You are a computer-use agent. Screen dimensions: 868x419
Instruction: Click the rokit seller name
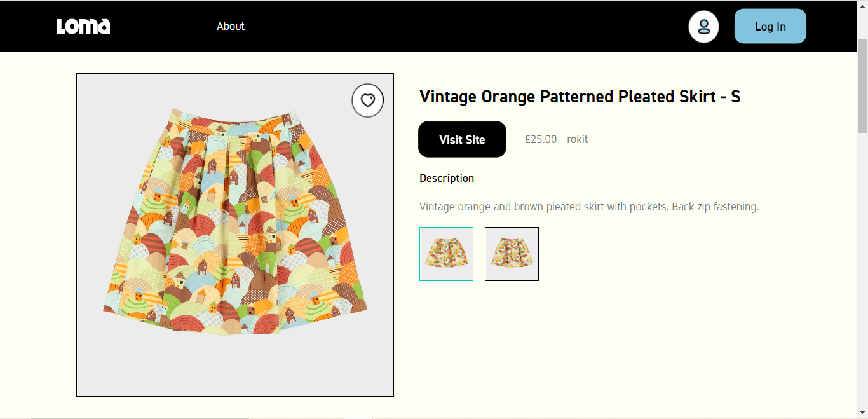(x=577, y=139)
